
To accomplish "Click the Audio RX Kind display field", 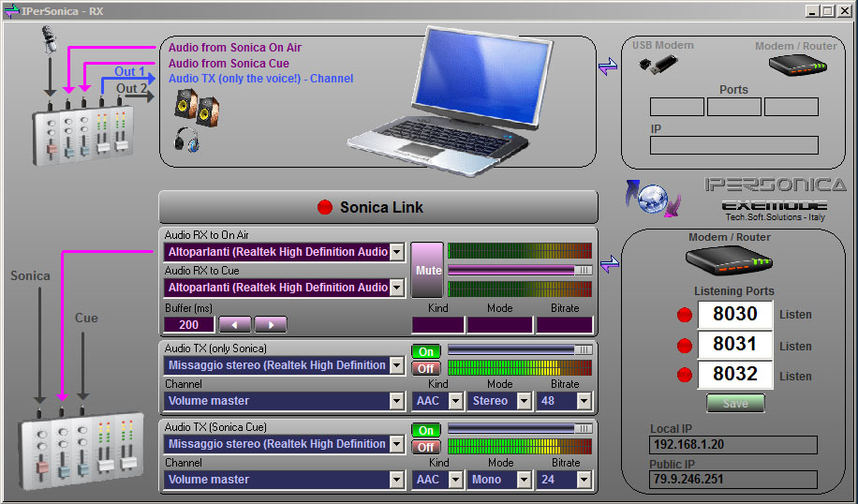I will click(x=437, y=324).
